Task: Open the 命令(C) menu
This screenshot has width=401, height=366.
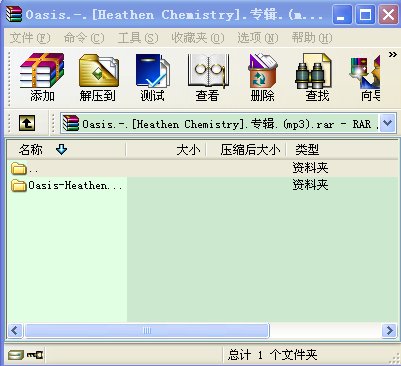Action: click(84, 38)
